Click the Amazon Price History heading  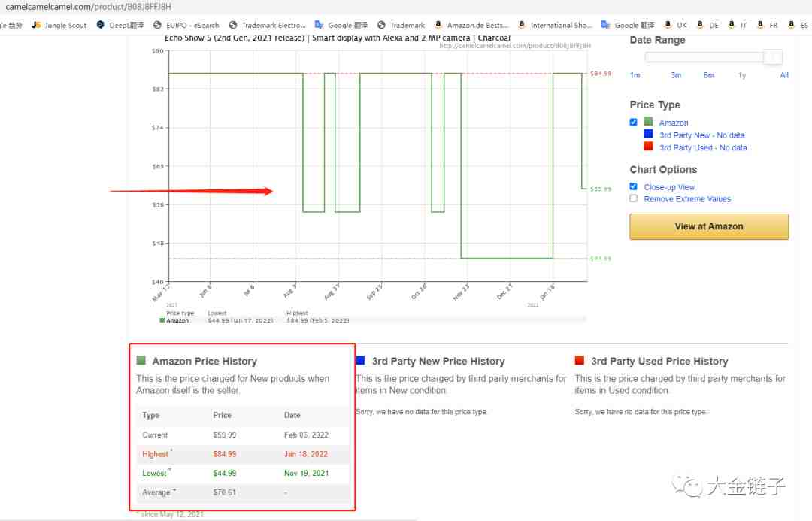tap(204, 362)
